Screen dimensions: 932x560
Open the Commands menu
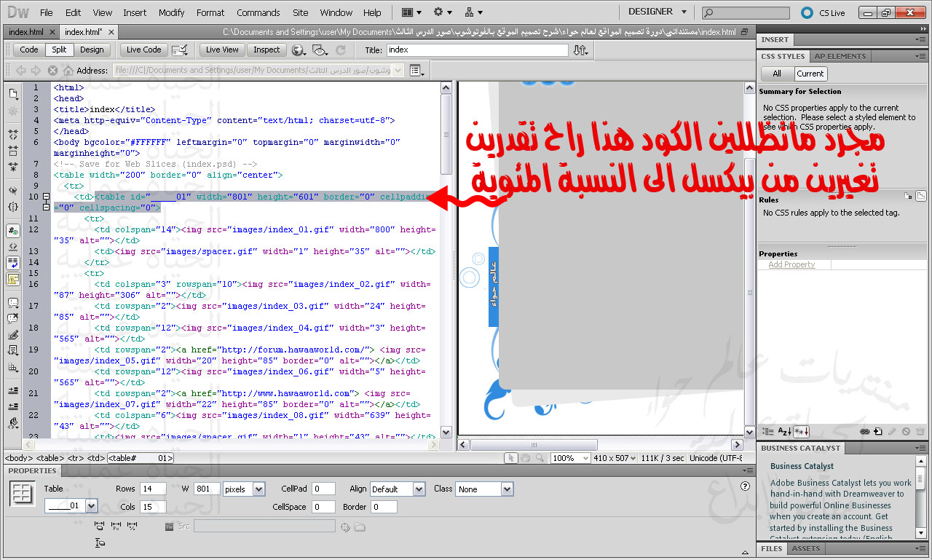258,12
